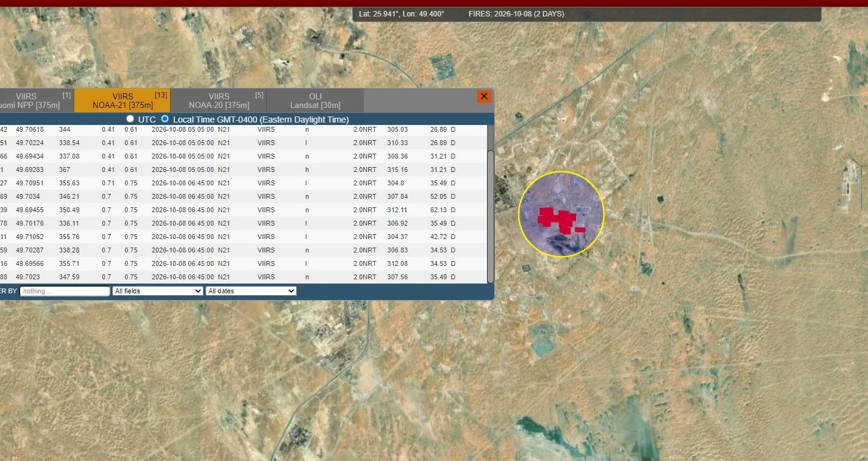Click the brightness value 347.59
The height and width of the screenshot is (461, 868).
click(69, 277)
